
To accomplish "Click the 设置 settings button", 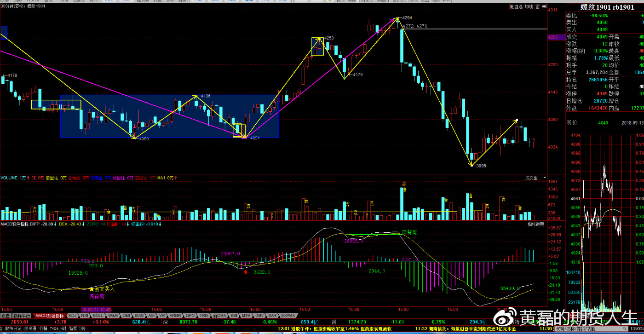I will click(5, 316).
